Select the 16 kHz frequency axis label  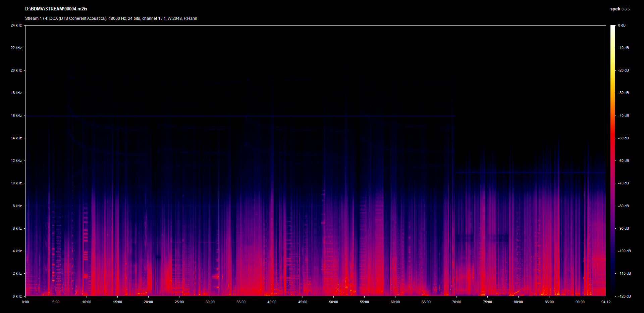pos(16,116)
